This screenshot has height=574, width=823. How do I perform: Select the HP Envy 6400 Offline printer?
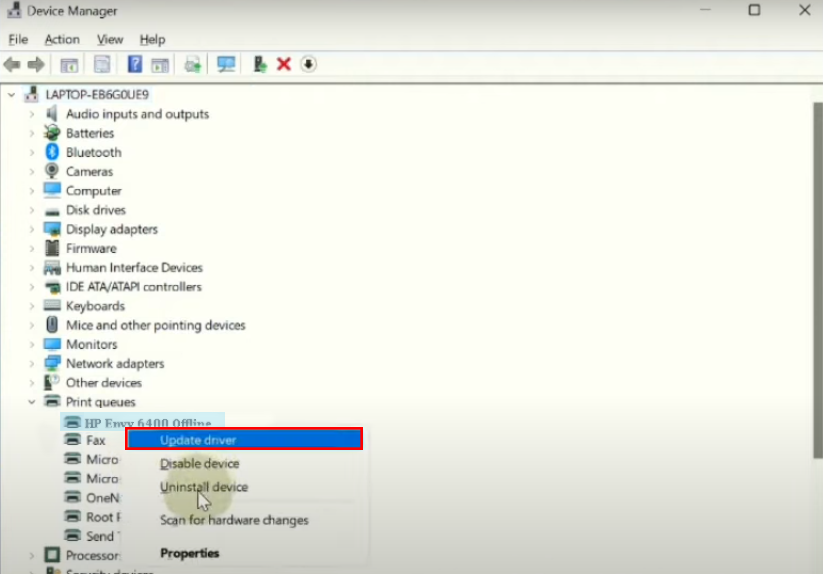143,421
